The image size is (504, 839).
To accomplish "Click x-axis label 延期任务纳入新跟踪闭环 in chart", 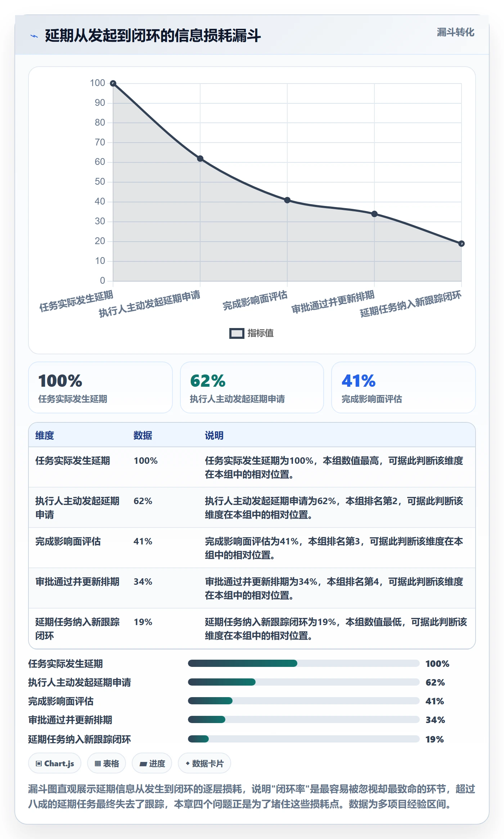I will click(410, 304).
